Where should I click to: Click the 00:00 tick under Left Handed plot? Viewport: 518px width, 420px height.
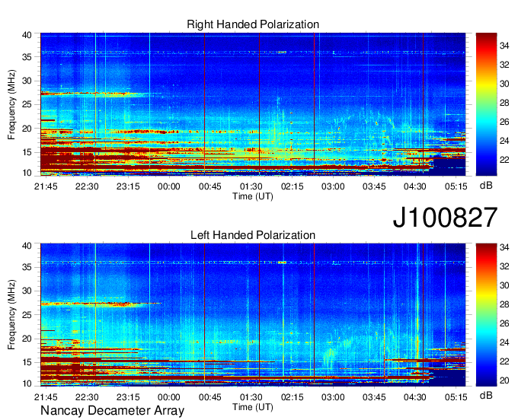pos(169,397)
